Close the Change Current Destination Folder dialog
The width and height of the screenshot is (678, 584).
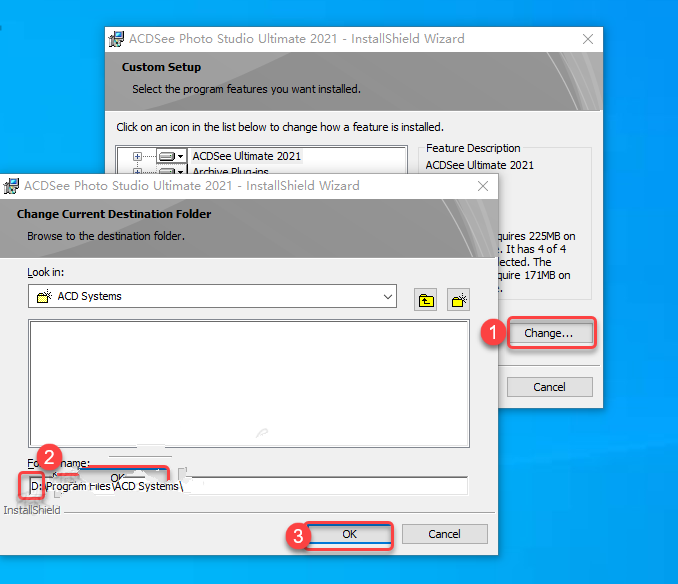483,186
